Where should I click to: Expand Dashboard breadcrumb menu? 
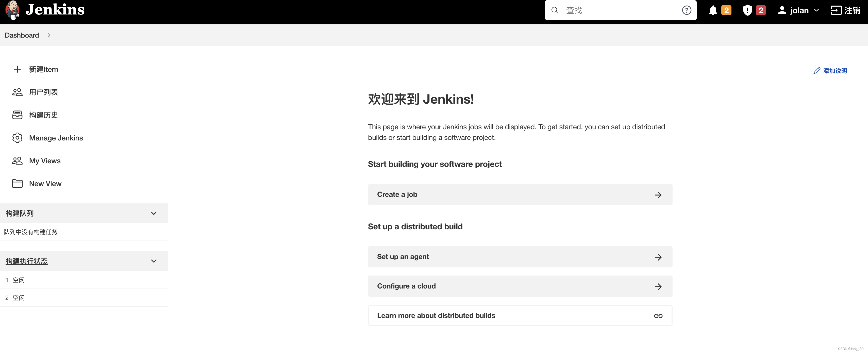click(49, 35)
